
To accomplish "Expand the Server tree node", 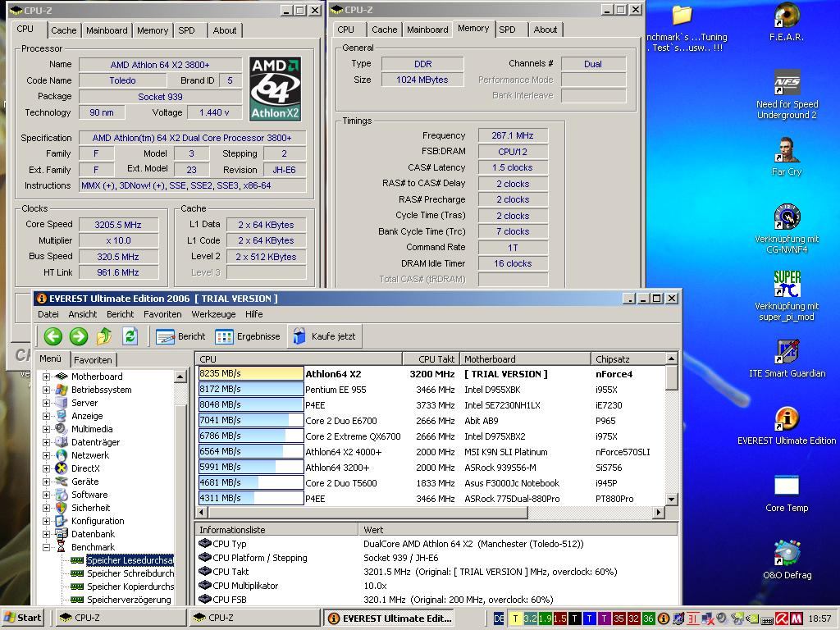I will (x=46, y=403).
